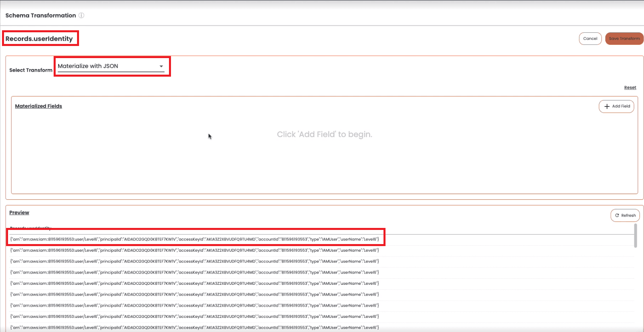644x332 pixels.
Task: Click the Records.userIdentity field title
Action: tap(39, 39)
